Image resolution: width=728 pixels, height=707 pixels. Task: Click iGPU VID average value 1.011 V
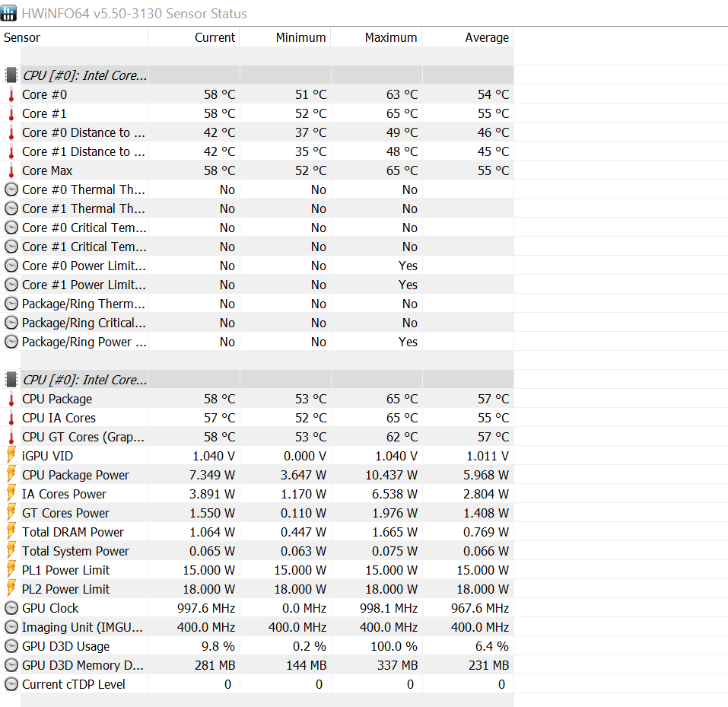488,456
